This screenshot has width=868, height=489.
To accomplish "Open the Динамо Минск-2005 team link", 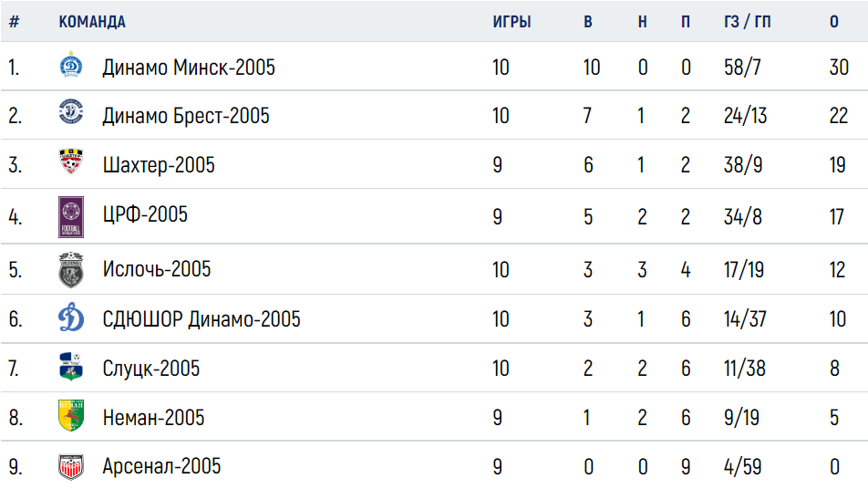I will (189, 68).
